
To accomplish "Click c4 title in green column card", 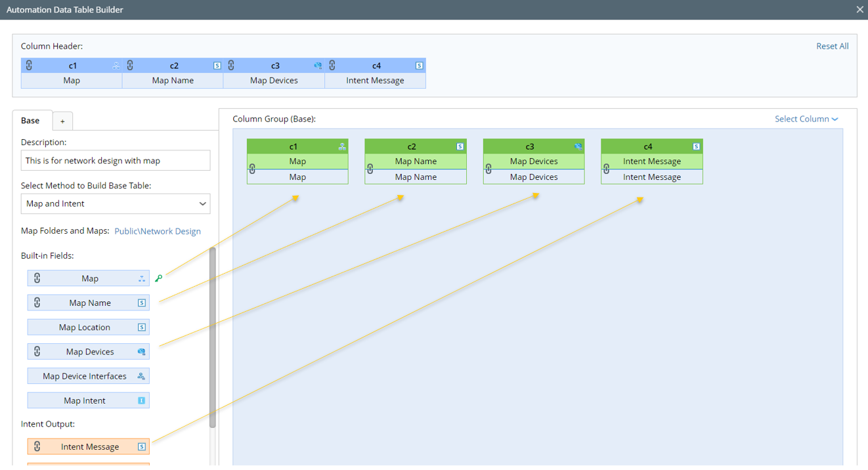I will (x=648, y=146).
